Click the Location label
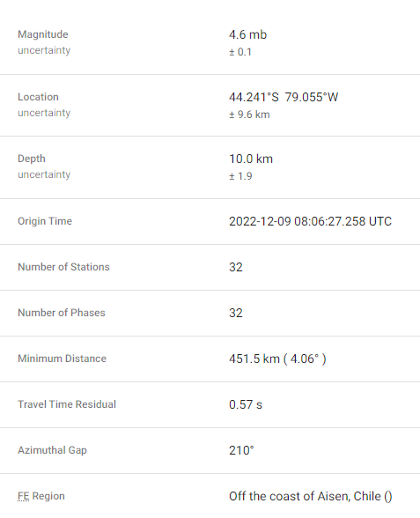 coord(39,97)
